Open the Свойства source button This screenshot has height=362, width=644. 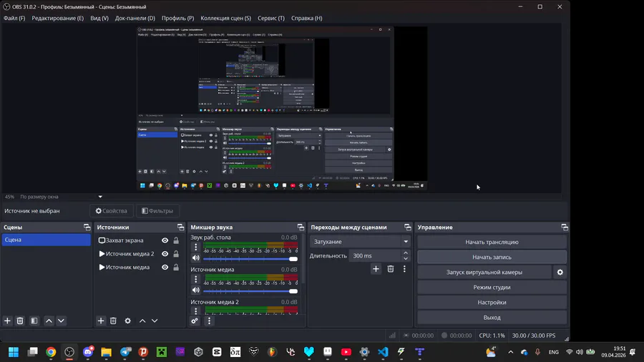(112, 211)
